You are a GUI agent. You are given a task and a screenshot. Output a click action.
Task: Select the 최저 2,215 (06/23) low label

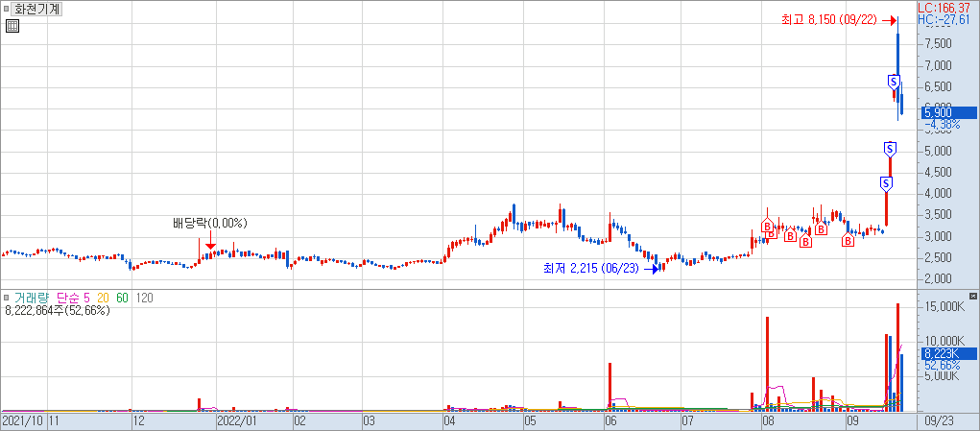click(591, 269)
